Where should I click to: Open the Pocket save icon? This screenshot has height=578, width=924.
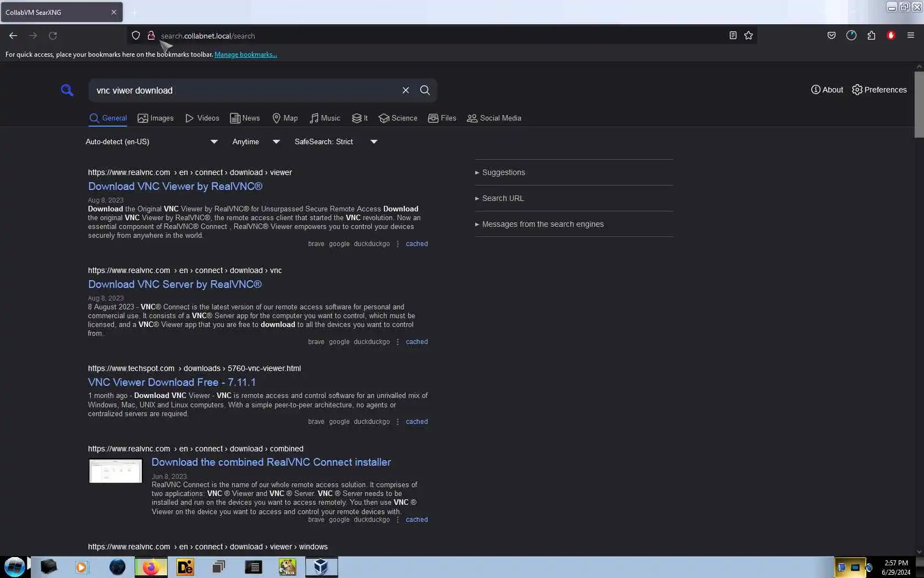[x=832, y=36]
